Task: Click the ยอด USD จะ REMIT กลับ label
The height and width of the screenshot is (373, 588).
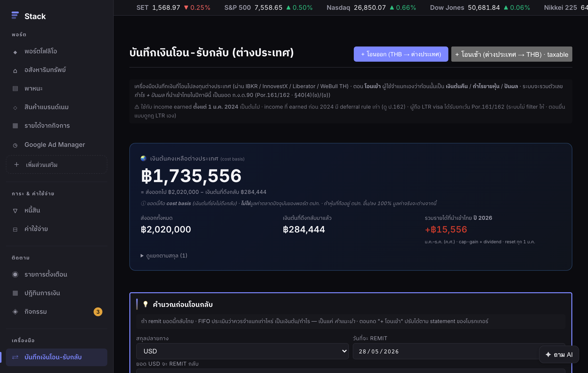Action: 167,364
